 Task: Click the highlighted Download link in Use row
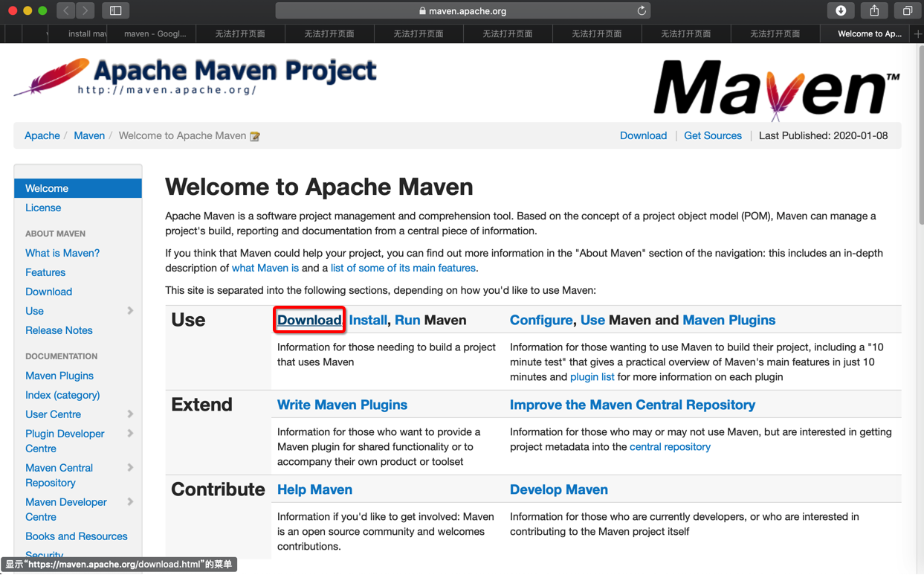point(309,320)
